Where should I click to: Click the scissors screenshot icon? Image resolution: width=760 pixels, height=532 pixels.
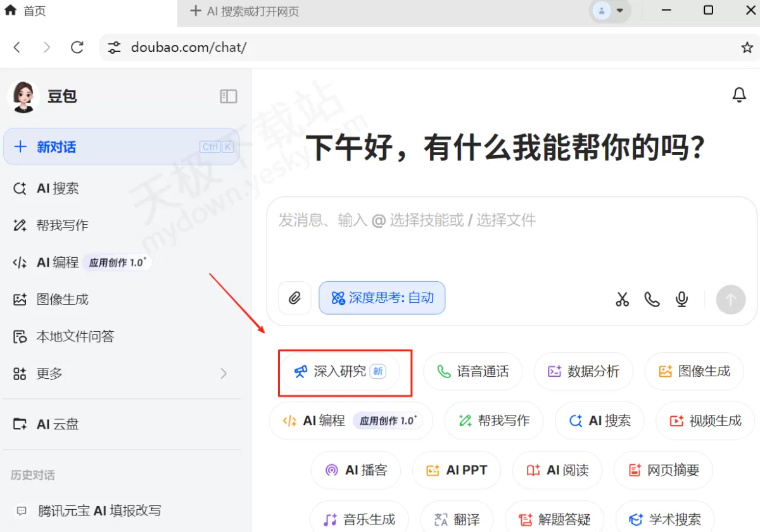pyautogui.click(x=622, y=299)
